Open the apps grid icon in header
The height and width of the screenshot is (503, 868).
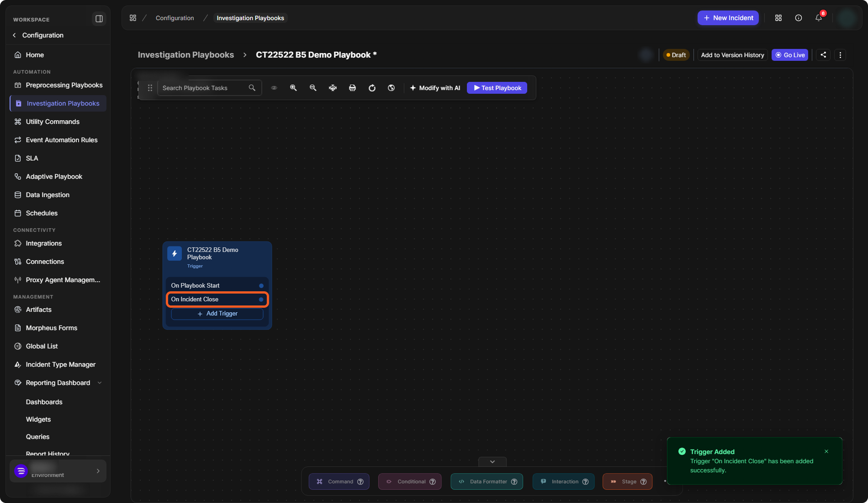tap(778, 18)
